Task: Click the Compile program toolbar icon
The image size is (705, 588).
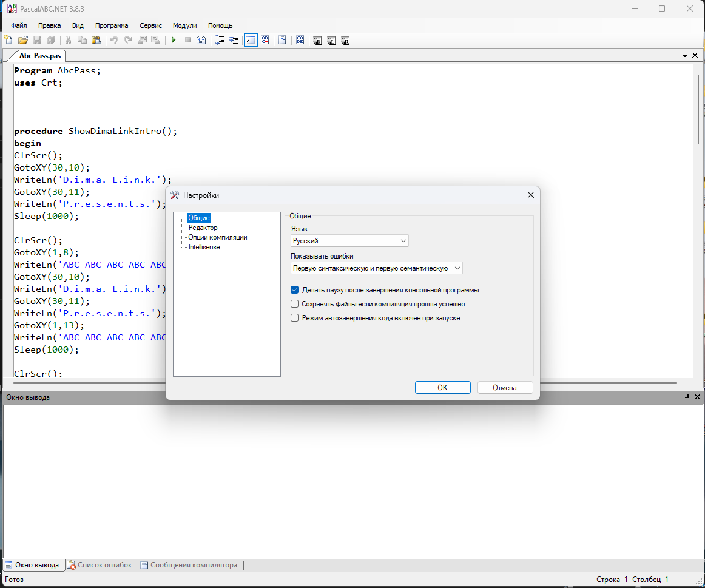Action: [201, 40]
